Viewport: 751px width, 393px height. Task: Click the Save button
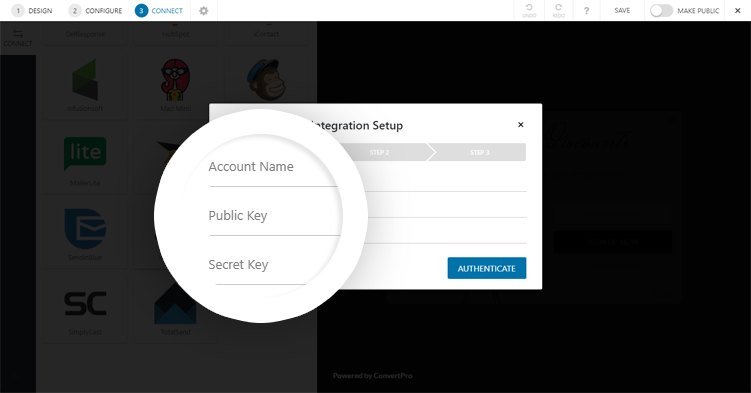pos(622,11)
